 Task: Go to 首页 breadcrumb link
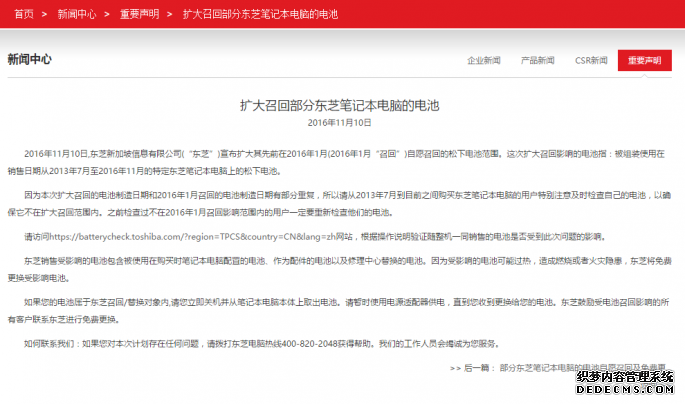tap(24, 14)
